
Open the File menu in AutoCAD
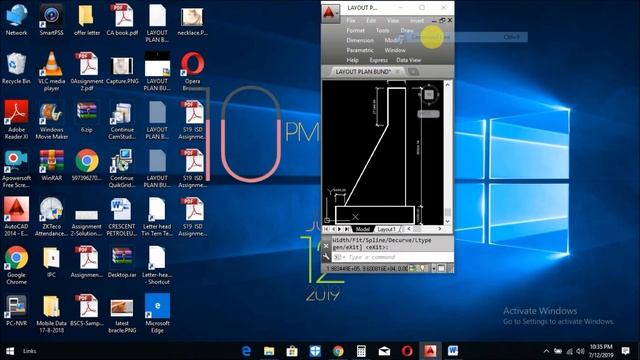click(351, 20)
